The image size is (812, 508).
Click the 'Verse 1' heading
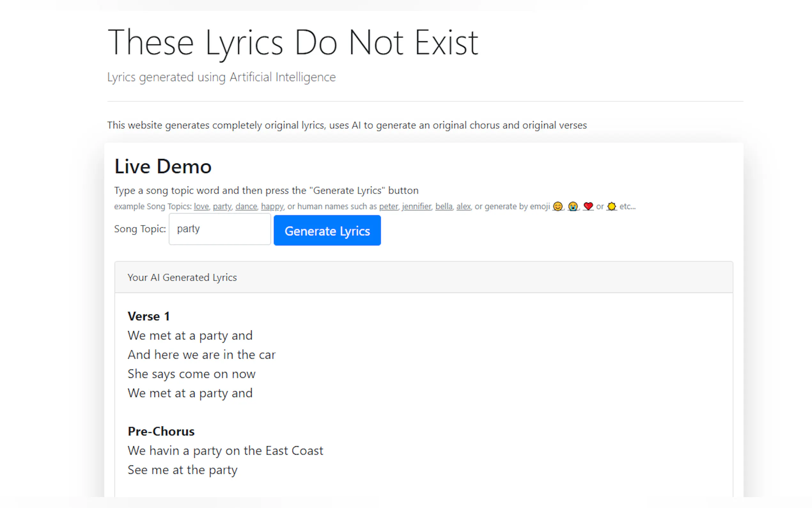pyautogui.click(x=148, y=316)
